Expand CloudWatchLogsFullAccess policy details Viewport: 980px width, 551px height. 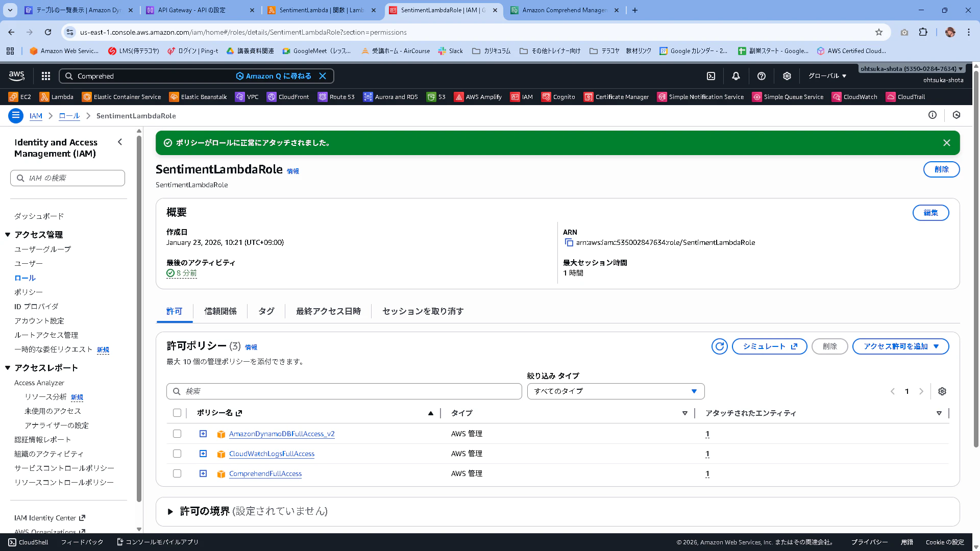203,454
